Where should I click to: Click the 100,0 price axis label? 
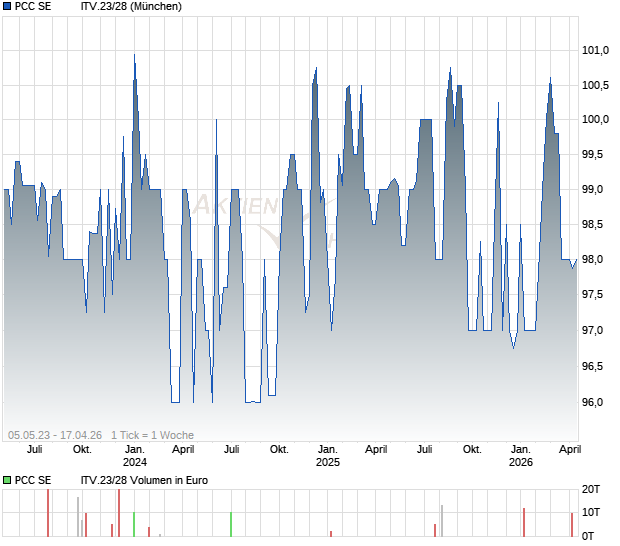pyautogui.click(x=595, y=120)
